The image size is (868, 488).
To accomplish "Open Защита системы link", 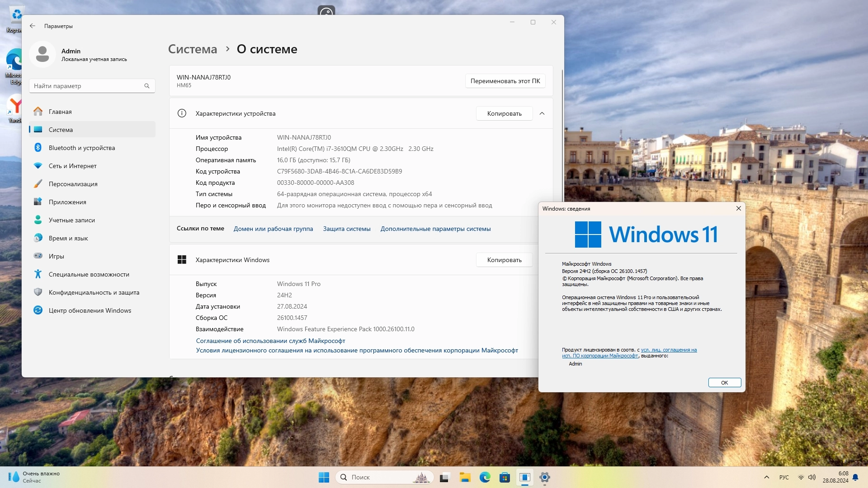I will point(346,229).
